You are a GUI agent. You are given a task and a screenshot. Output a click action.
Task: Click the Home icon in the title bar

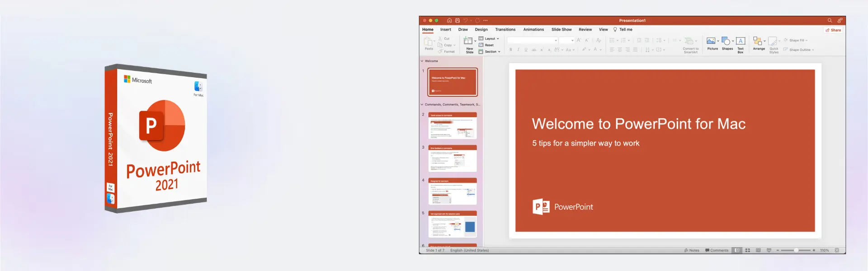click(x=449, y=20)
